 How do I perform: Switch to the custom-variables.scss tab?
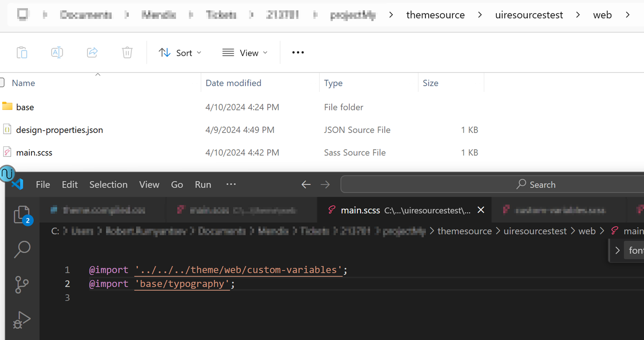tap(558, 210)
